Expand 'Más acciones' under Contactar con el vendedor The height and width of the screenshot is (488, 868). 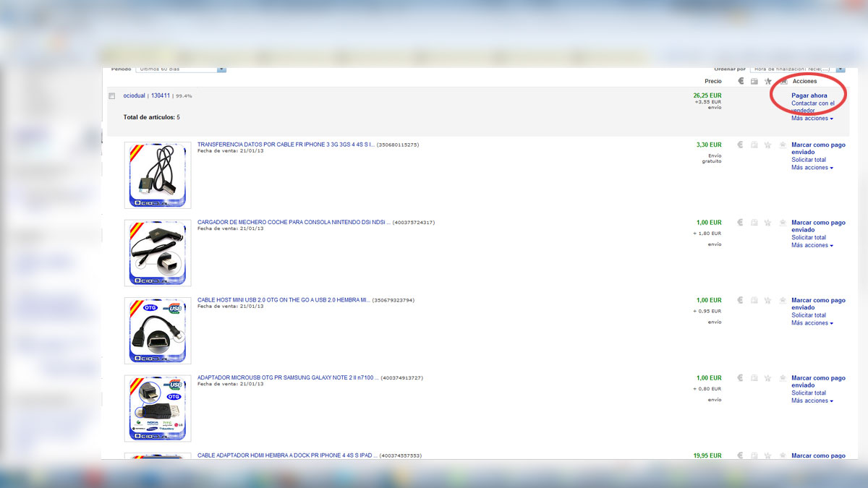tap(812, 118)
